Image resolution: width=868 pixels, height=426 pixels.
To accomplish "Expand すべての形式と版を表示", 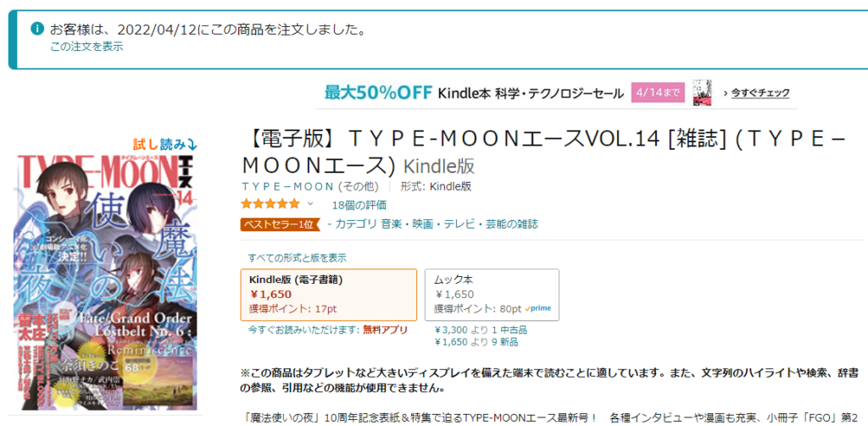I will 298,257.
